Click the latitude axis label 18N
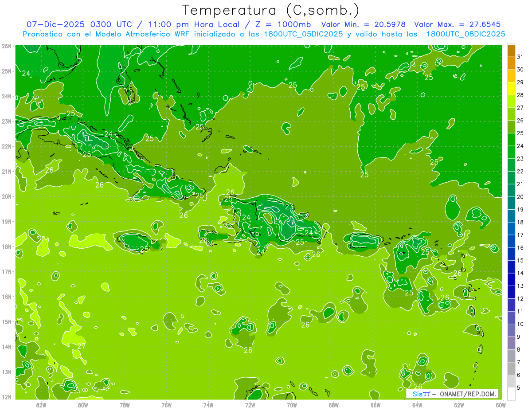The width and height of the screenshot is (532, 411). (7, 247)
